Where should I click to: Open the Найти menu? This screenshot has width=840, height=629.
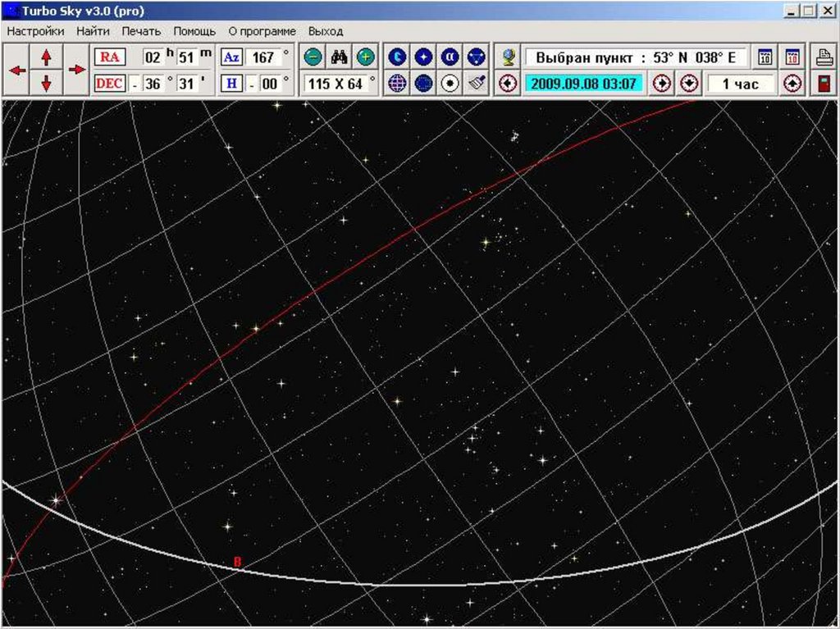click(x=93, y=31)
